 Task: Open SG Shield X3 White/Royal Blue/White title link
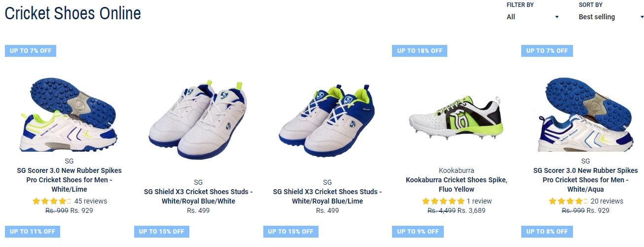[198, 196]
